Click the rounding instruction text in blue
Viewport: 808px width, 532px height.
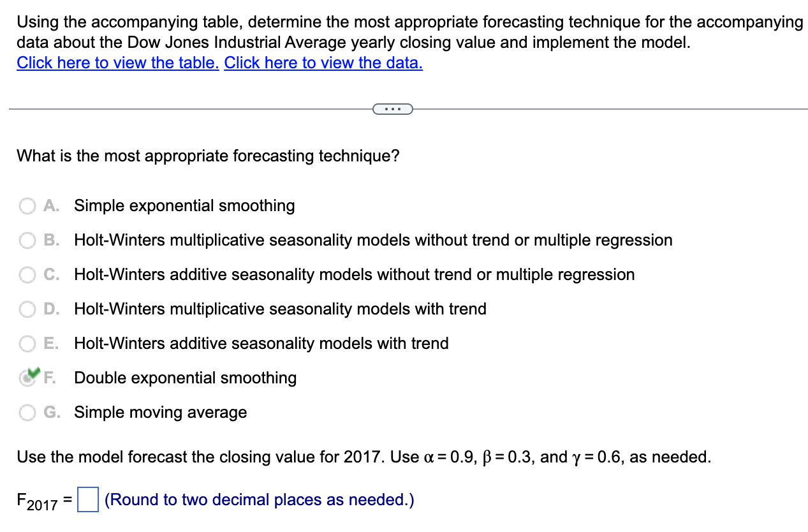(259, 499)
